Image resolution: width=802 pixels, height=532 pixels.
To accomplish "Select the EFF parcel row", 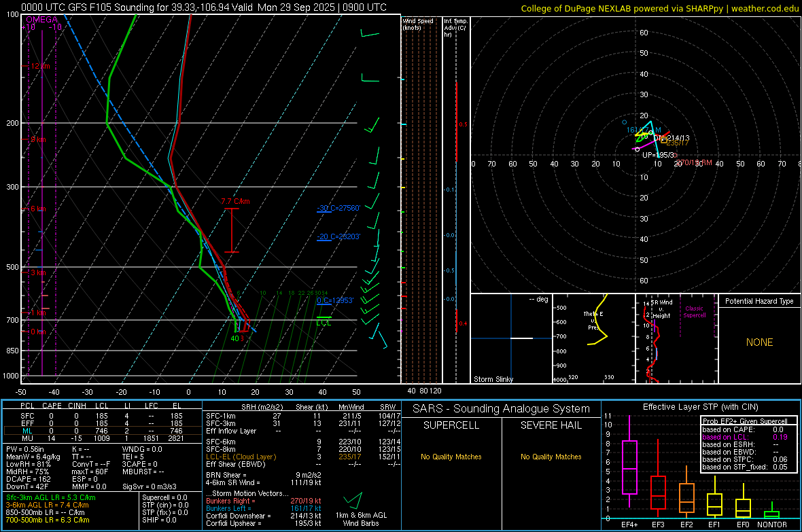I will point(102,423).
